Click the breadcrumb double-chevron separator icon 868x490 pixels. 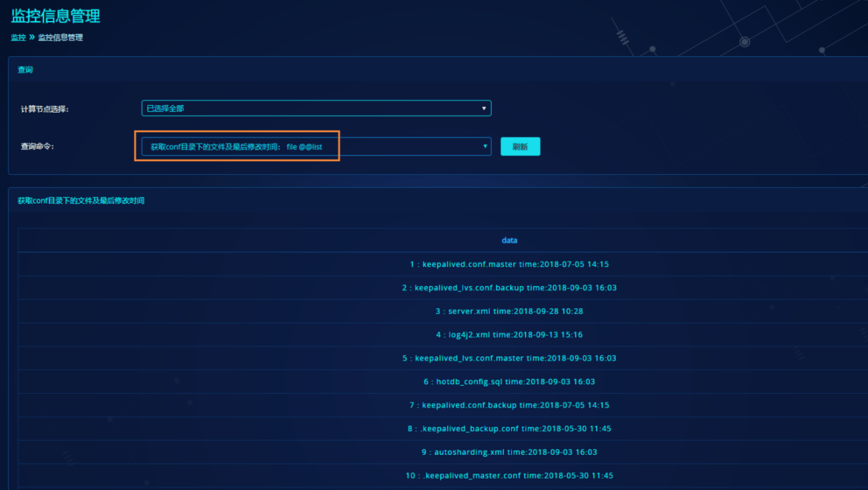tap(32, 37)
